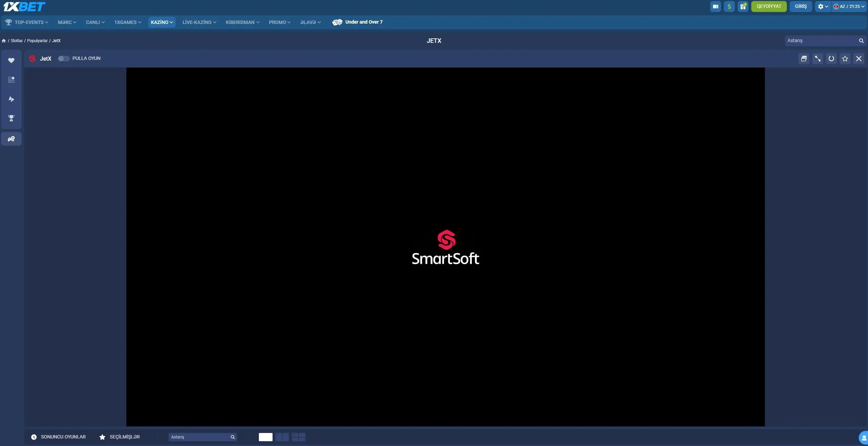Viewport: 868px width, 446px height.
Task: Click the bottom Axtarış search field
Action: point(199,437)
